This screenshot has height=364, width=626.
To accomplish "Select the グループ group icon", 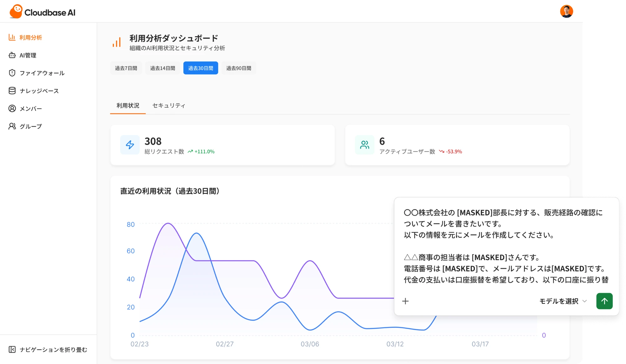I will pos(12,126).
